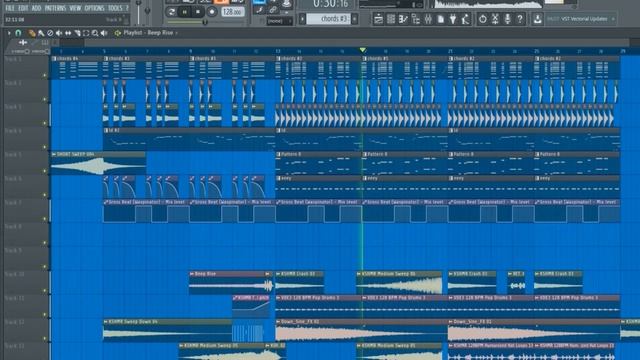Click the 128.000 tempo display

click(233, 12)
